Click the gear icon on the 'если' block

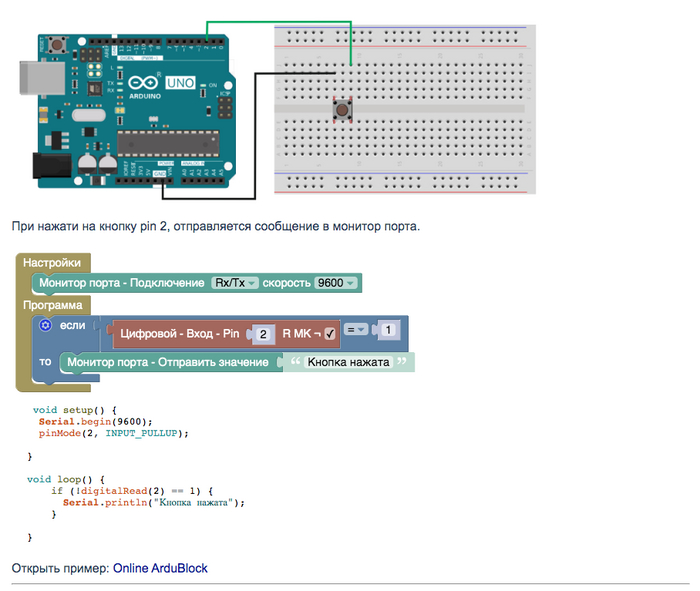(x=44, y=325)
